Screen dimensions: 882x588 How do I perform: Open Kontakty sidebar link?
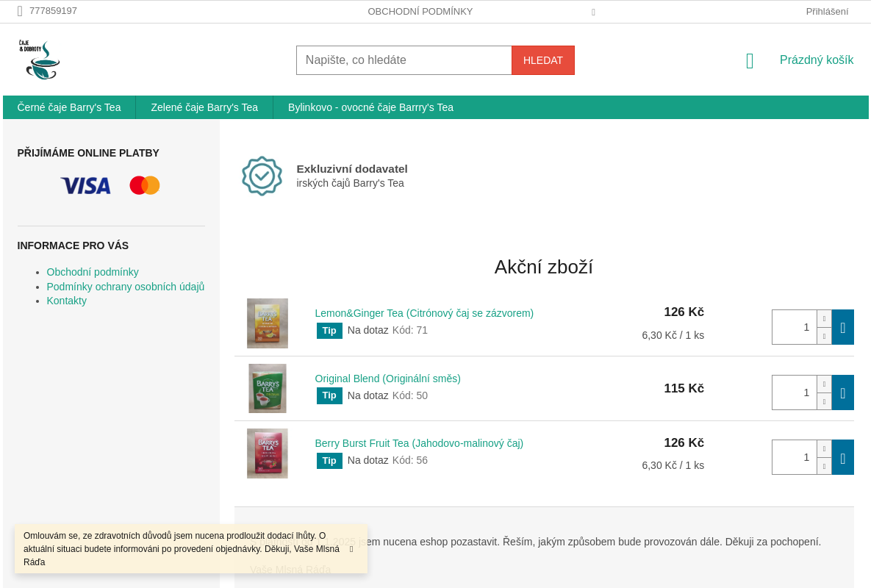click(x=67, y=301)
